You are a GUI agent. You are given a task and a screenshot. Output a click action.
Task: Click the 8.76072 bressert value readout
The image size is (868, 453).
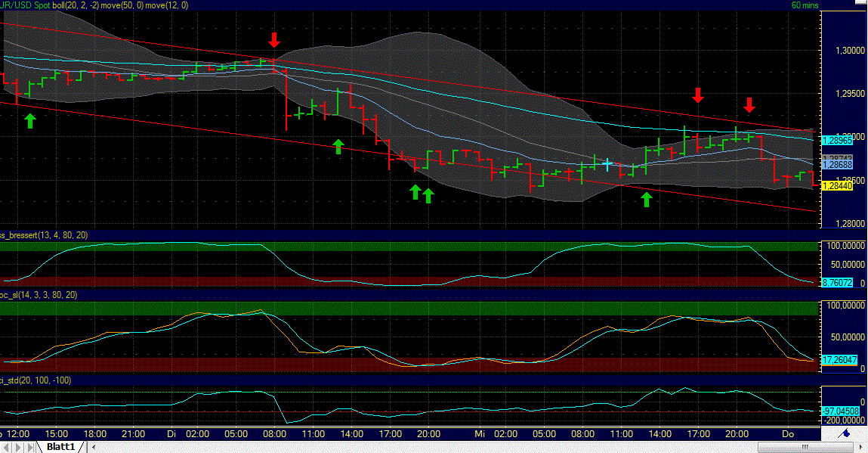click(837, 284)
